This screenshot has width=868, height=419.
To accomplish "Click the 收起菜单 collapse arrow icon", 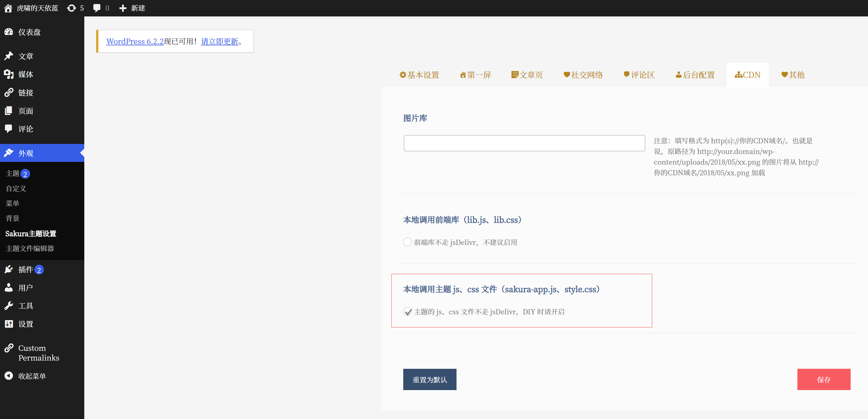I will pyautogui.click(x=9, y=375).
